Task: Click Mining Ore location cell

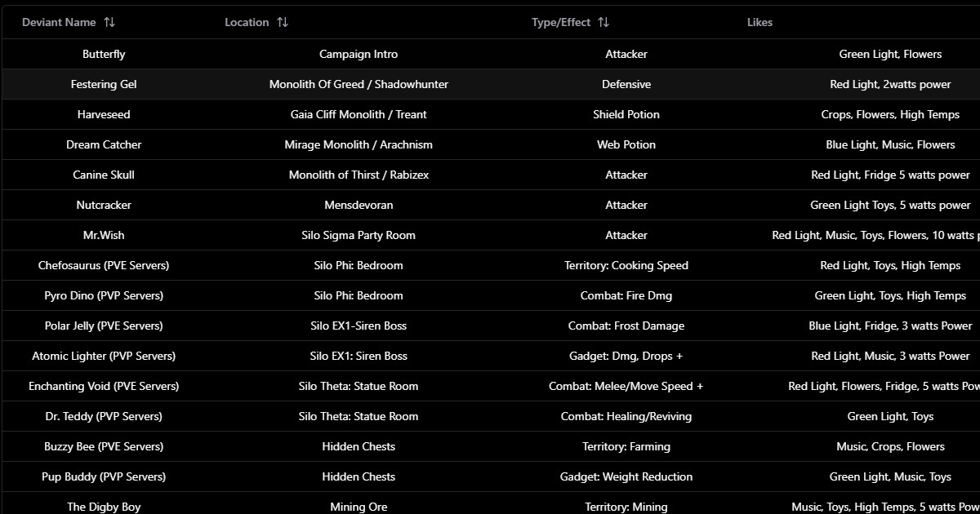Action: coord(359,507)
